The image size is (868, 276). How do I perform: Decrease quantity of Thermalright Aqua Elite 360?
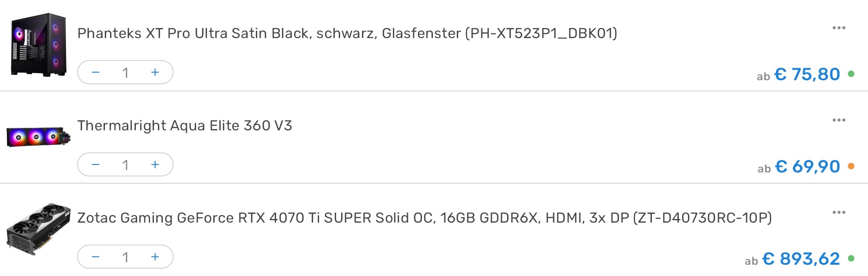(x=95, y=164)
